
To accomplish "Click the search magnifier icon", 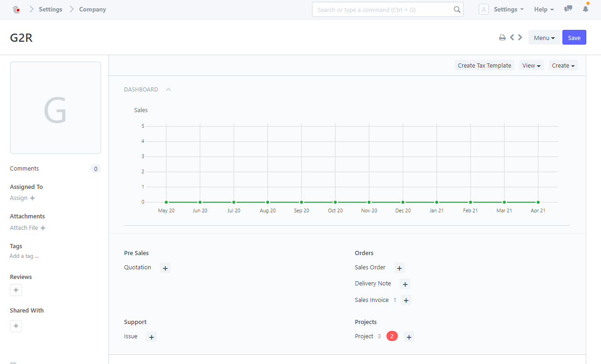I will pyautogui.click(x=457, y=10).
